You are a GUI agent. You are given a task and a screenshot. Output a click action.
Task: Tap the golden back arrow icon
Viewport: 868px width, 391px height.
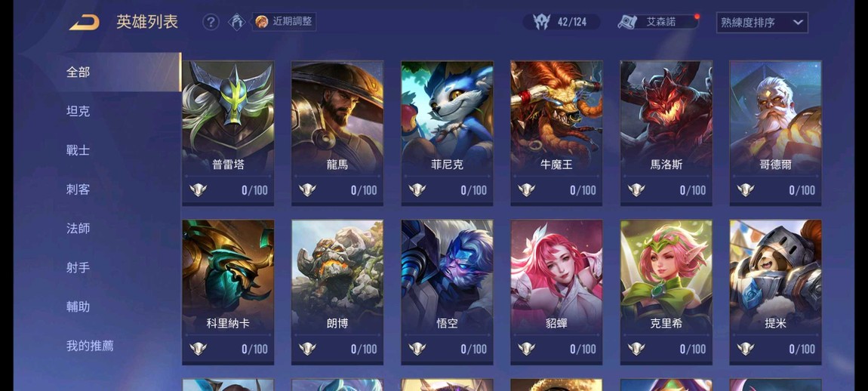tap(84, 22)
